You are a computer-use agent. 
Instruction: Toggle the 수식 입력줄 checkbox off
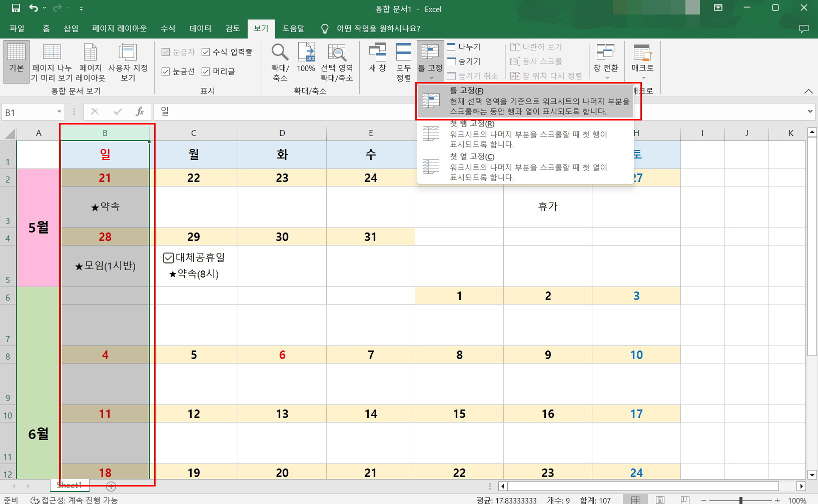[205, 51]
